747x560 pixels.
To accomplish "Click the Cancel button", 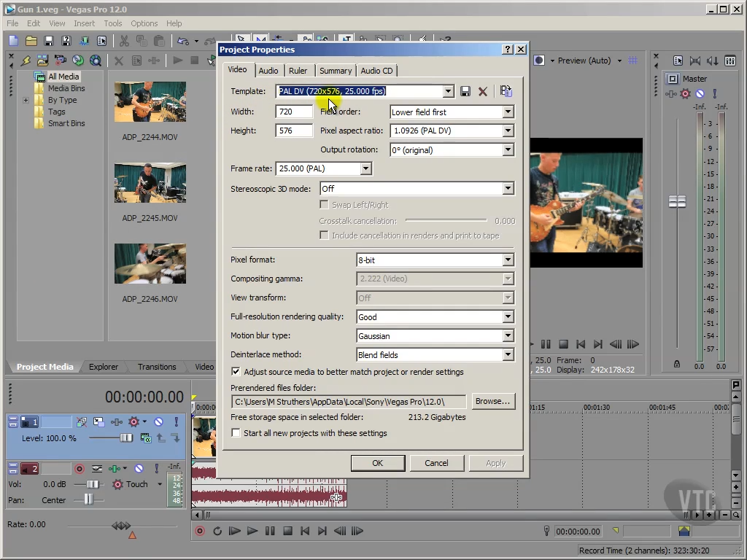I will point(436,463).
